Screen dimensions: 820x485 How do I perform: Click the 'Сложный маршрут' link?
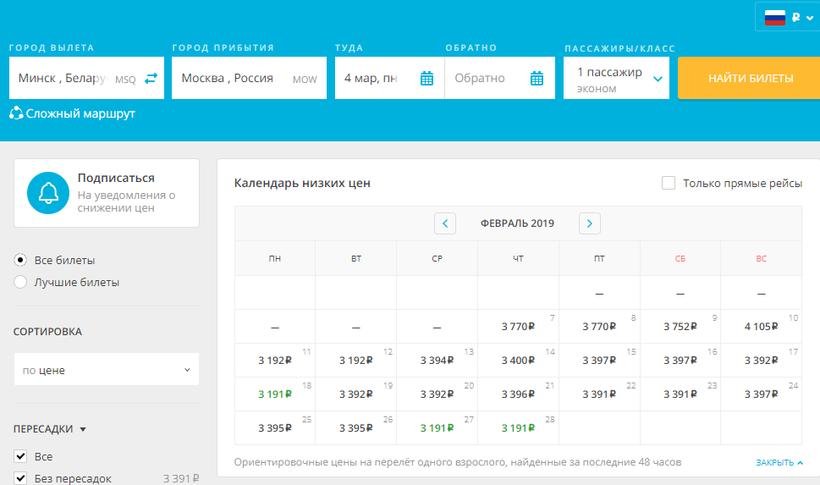coord(80,114)
